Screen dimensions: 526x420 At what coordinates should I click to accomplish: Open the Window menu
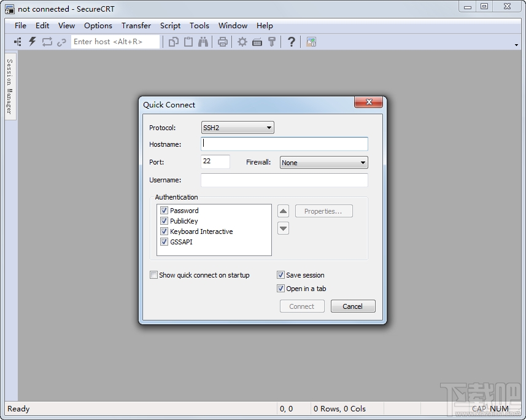[x=233, y=26]
